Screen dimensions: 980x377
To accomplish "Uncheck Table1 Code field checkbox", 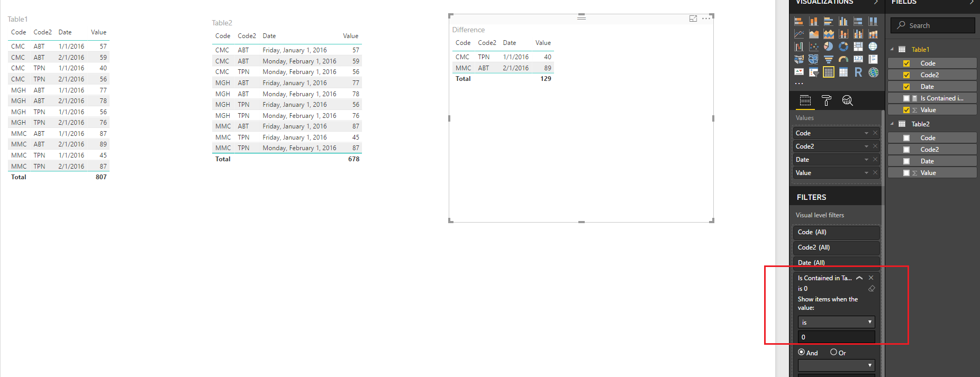I will click(906, 63).
